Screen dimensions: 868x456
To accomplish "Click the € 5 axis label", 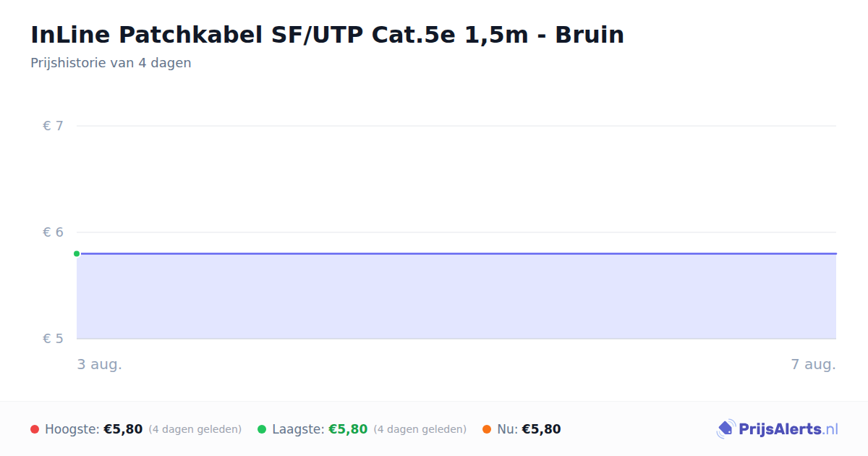I will click(x=53, y=339).
